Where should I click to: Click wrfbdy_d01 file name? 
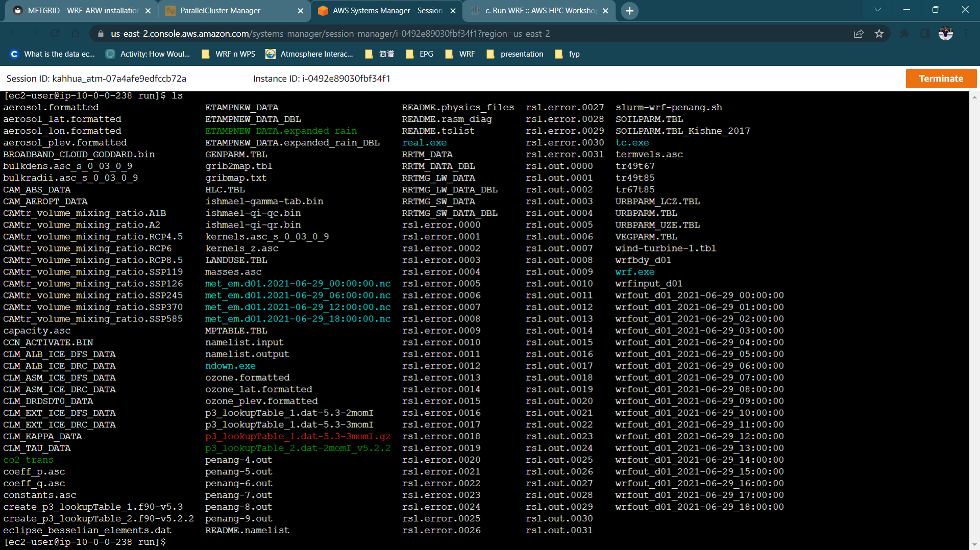tap(643, 260)
